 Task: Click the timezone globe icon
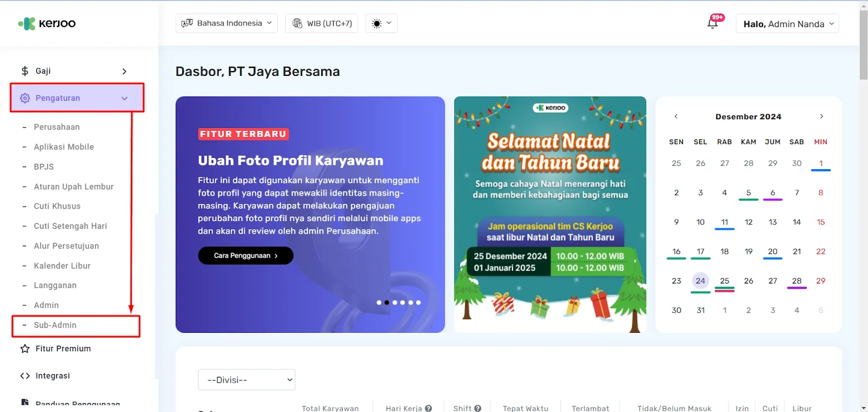pos(297,23)
